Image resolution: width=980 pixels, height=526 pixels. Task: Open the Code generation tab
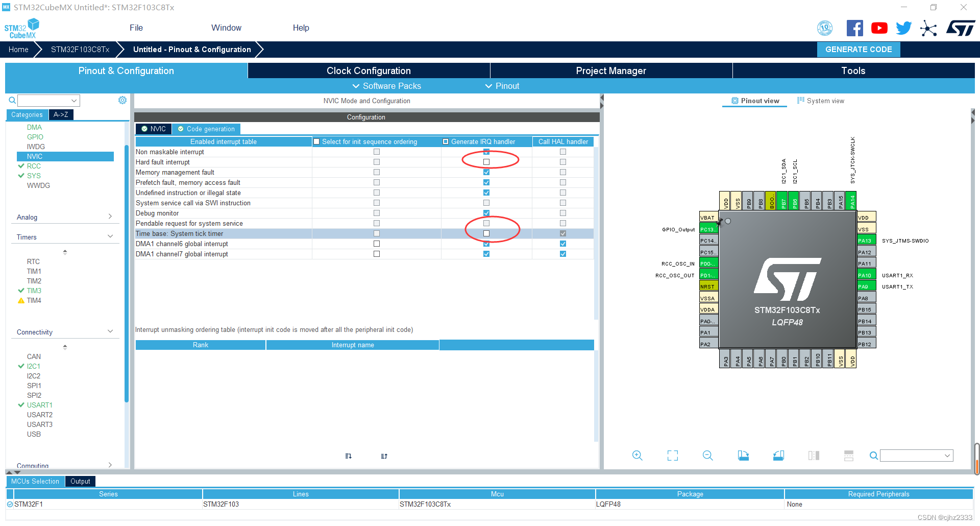click(x=206, y=129)
